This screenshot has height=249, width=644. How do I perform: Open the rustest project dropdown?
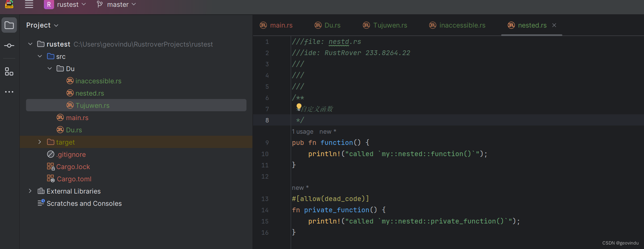coord(72,4)
